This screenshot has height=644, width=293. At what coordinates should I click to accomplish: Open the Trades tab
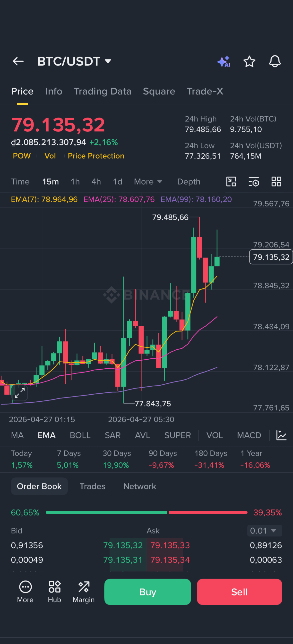click(x=92, y=486)
